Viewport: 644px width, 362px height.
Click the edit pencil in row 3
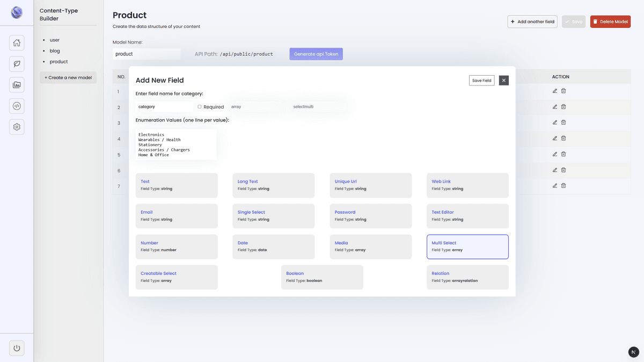tap(555, 122)
